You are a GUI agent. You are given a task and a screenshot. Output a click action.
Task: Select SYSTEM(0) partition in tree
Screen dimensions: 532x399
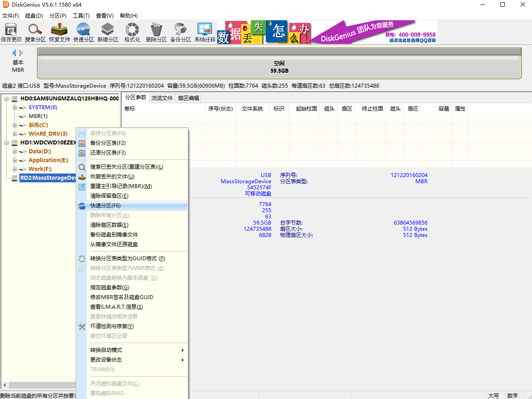coord(43,107)
